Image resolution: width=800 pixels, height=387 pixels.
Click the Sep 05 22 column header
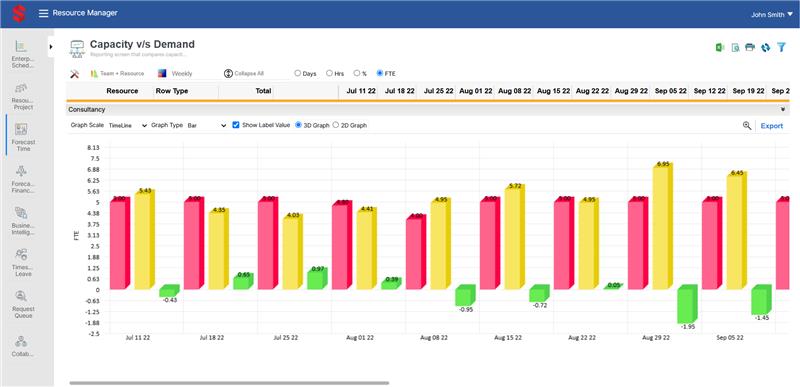pyautogui.click(x=670, y=91)
